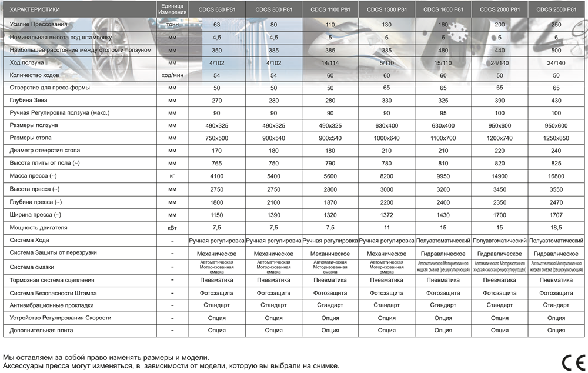
Task: Click the Глубина пресса row label
Action: pos(35,202)
